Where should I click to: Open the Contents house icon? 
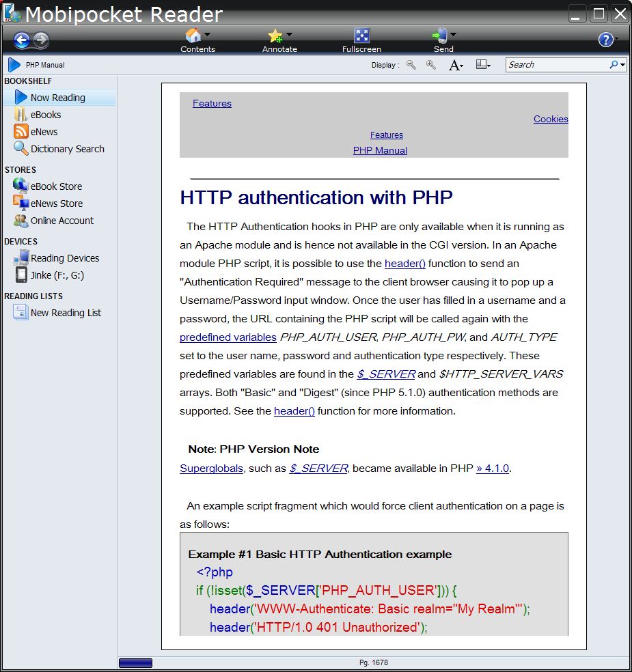click(193, 35)
